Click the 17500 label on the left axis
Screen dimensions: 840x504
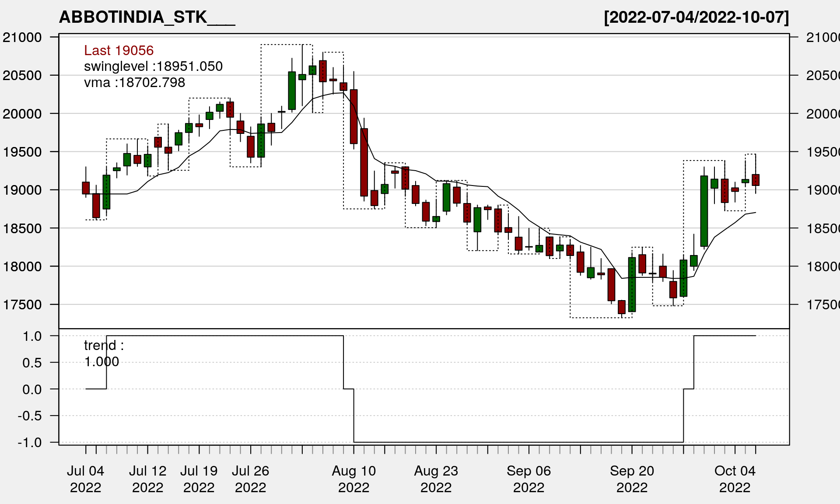pos(22,304)
